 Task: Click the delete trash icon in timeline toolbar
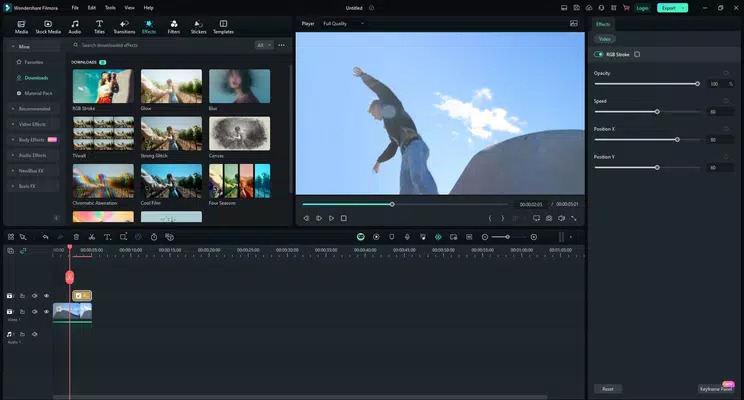click(75, 237)
